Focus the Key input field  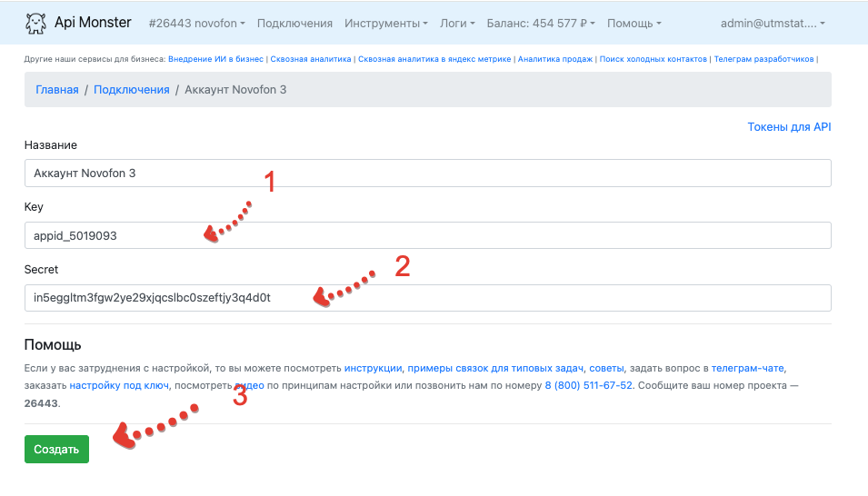click(428, 235)
